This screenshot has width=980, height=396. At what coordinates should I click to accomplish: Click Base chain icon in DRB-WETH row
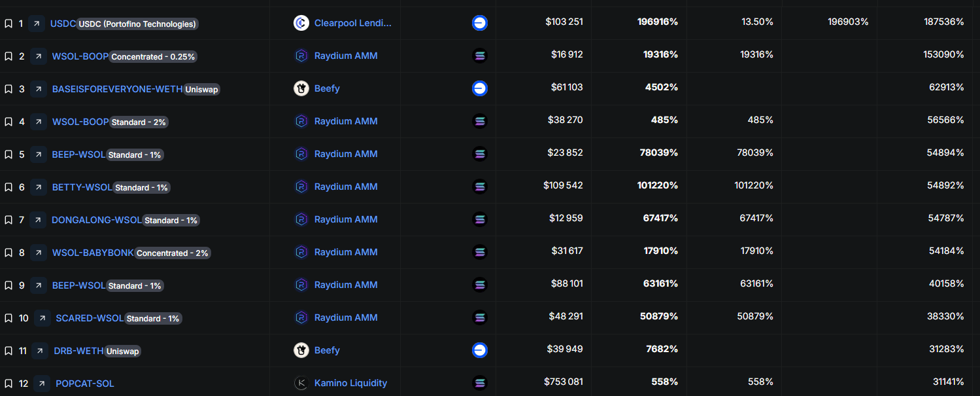pos(480,350)
